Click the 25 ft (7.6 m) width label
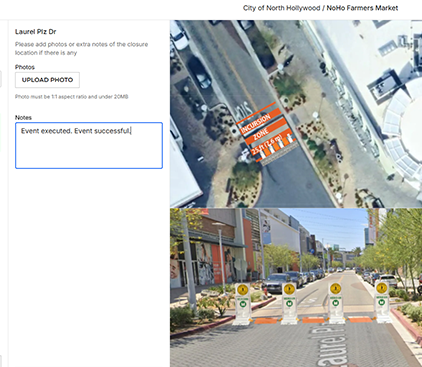 click(x=267, y=144)
